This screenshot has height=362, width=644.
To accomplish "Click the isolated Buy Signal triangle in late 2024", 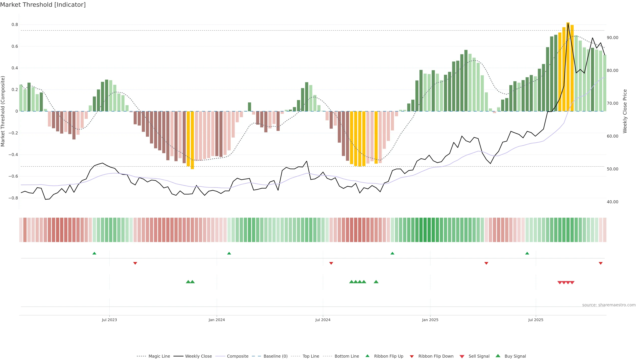I will pos(376,282).
